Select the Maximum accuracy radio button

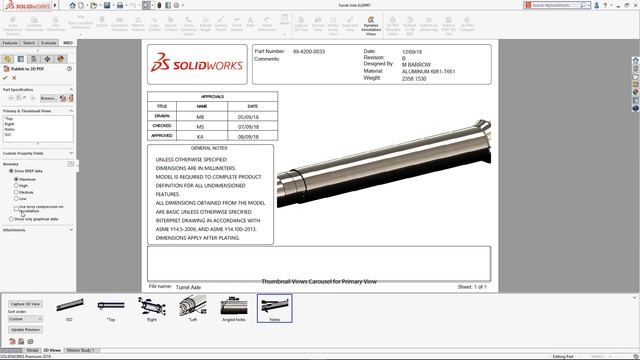16,179
